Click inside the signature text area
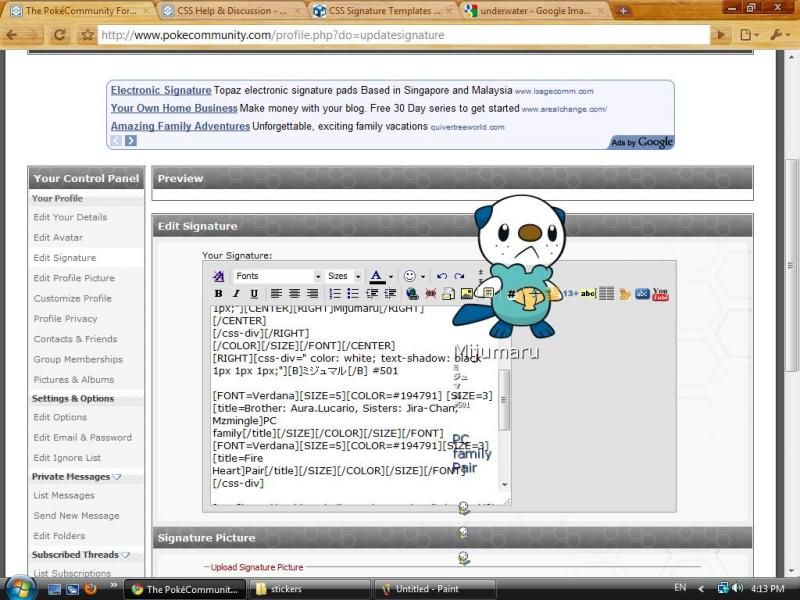 355,406
